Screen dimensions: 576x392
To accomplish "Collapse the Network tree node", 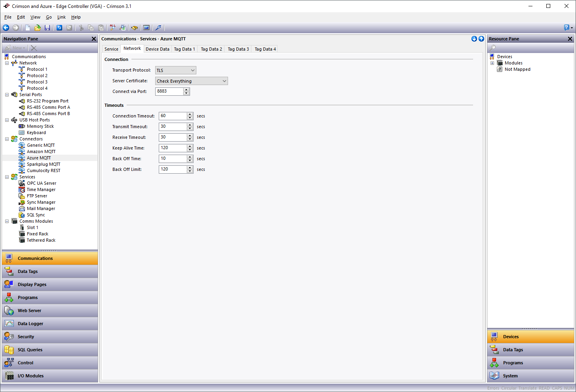I will pyautogui.click(x=7, y=63).
